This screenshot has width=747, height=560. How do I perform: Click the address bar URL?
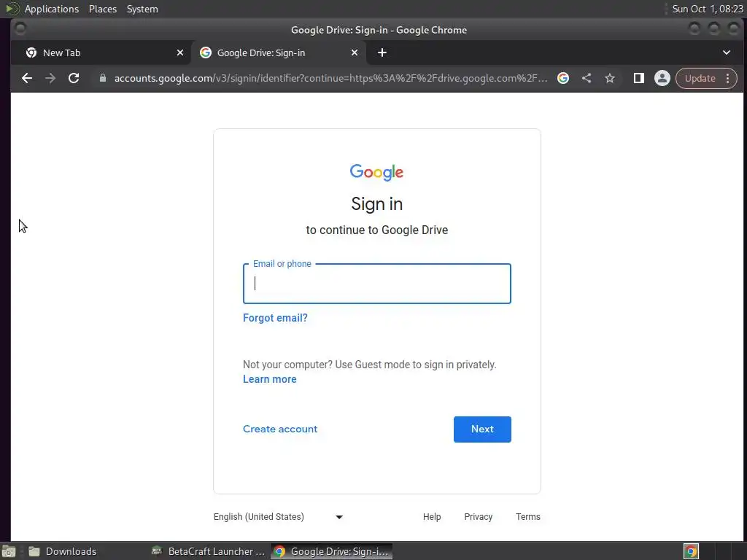tap(330, 78)
